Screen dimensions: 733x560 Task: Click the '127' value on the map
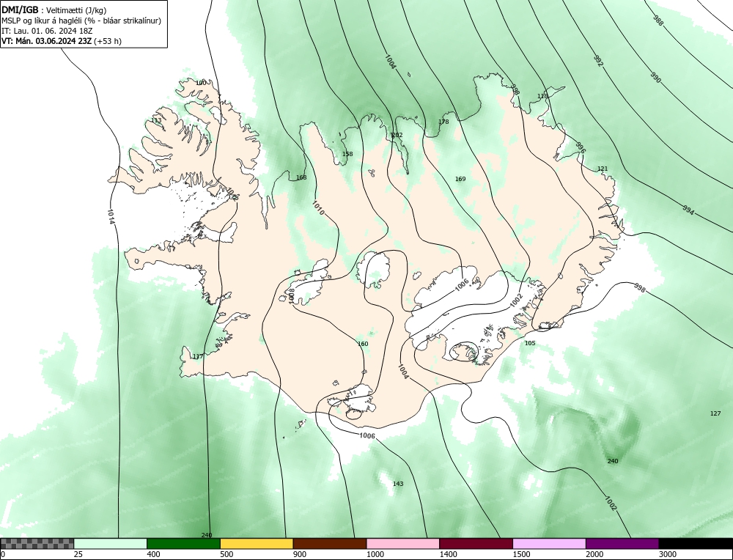(715, 413)
